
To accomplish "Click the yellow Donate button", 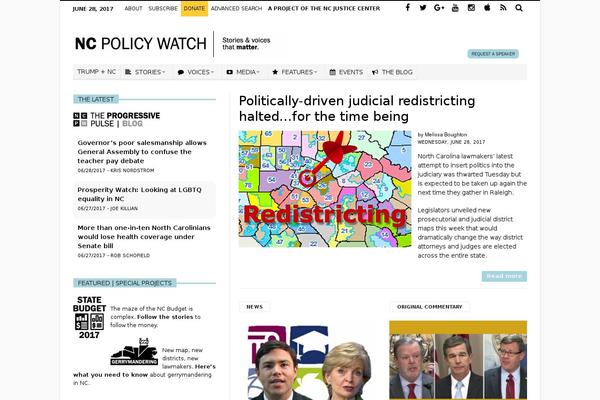I will (x=194, y=8).
